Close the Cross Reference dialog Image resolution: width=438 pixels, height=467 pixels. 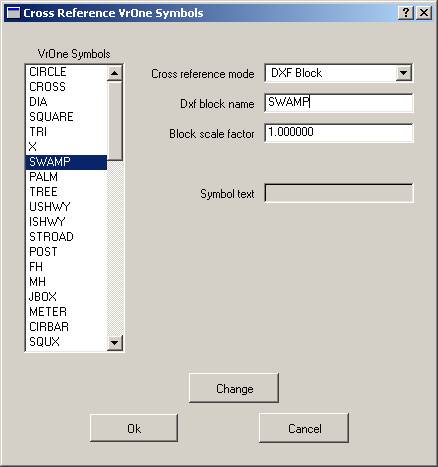point(424,13)
